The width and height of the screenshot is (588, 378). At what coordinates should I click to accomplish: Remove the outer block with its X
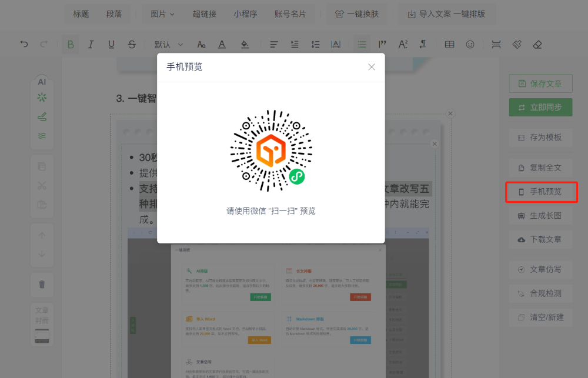coord(451,113)
